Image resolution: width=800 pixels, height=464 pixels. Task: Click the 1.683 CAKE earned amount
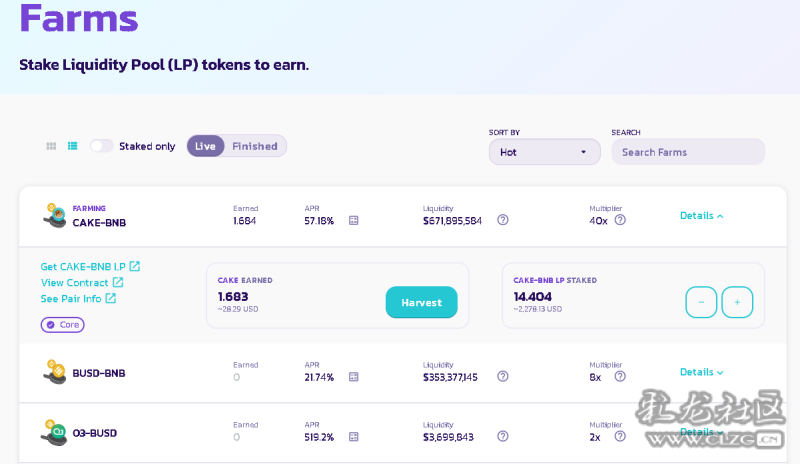coord(233,297)
